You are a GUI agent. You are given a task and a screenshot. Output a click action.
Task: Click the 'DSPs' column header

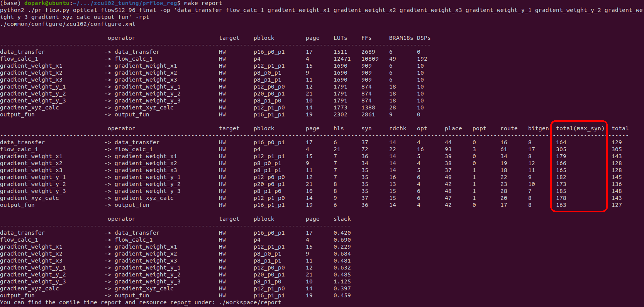pos(424,38)
